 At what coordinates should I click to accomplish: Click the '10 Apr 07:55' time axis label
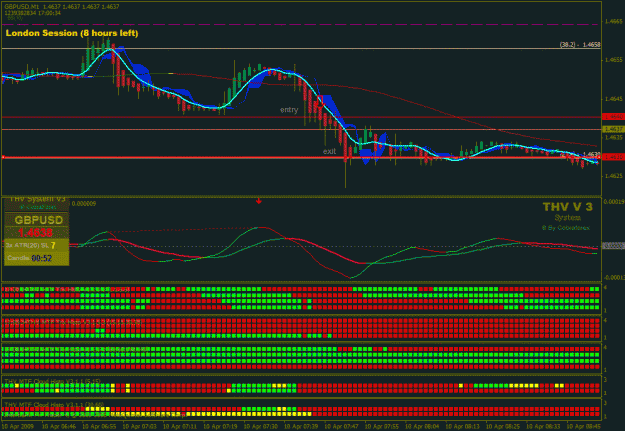tap(381, 427)
